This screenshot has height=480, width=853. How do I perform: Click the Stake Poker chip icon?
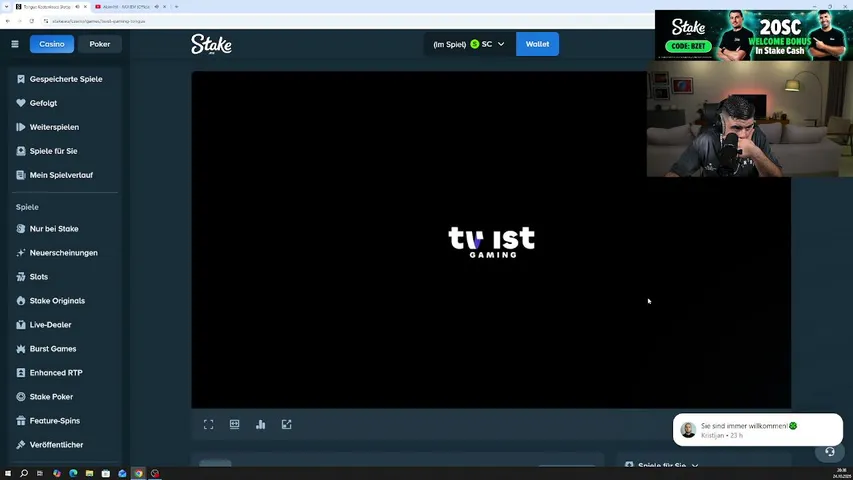coord(21,396)
